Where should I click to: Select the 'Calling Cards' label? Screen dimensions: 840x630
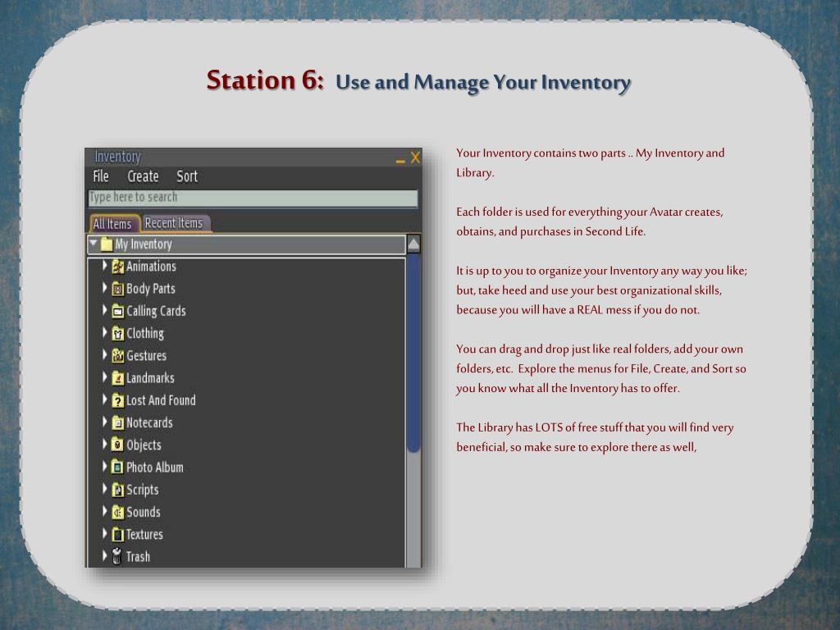point(156,311)
